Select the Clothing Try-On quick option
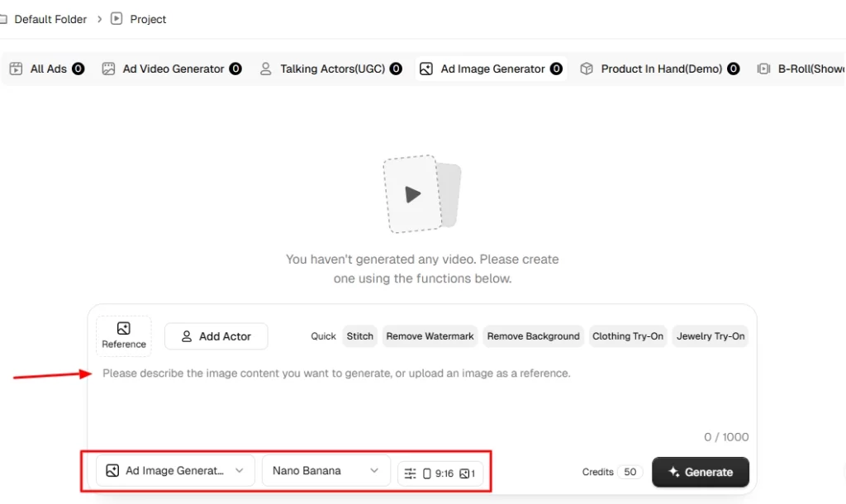The image size is (846, 504). tap(628, 336)
